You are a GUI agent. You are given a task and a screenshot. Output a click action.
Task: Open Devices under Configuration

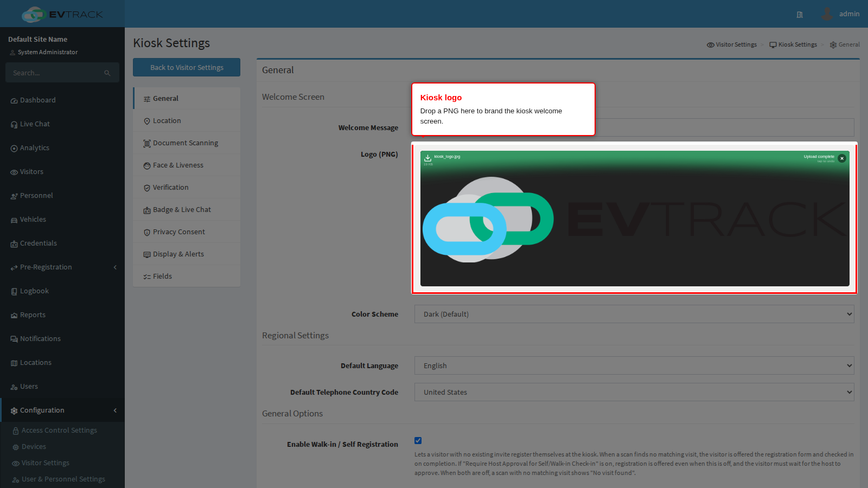[x=34, y=447]
